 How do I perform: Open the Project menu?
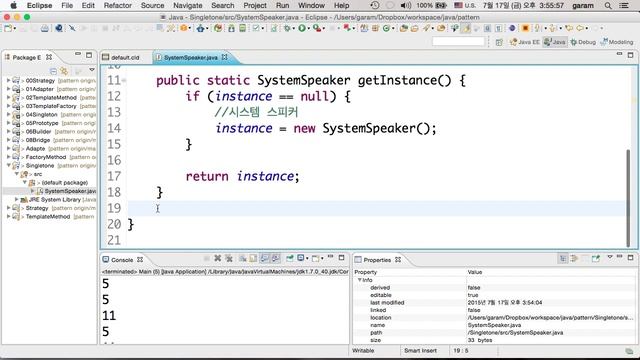[x=255, y=5]
